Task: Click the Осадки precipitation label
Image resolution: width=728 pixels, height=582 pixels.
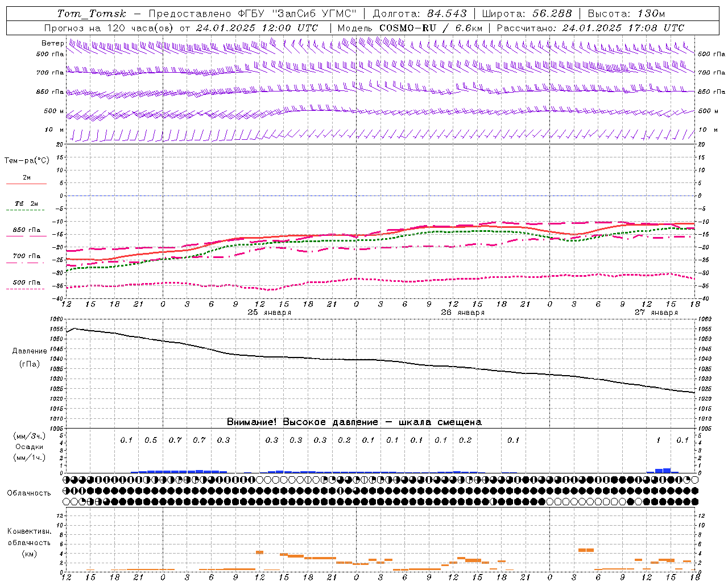Action: pos(30,447)
